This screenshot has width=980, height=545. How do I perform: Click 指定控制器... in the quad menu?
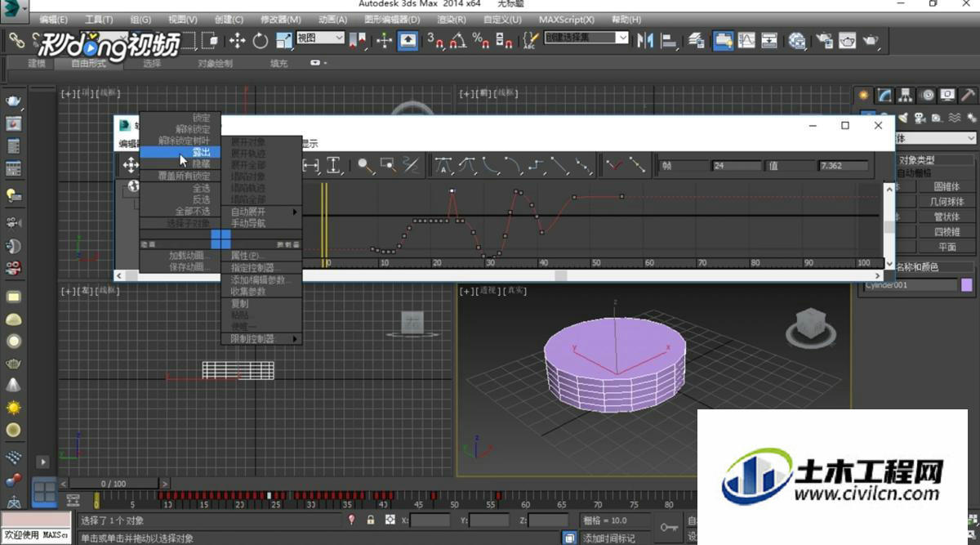coord(261,268)
